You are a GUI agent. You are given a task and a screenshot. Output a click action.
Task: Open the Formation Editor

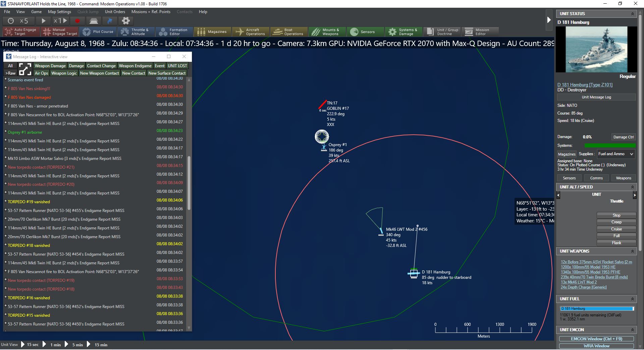pyautogui.click(x=174, y=32)
